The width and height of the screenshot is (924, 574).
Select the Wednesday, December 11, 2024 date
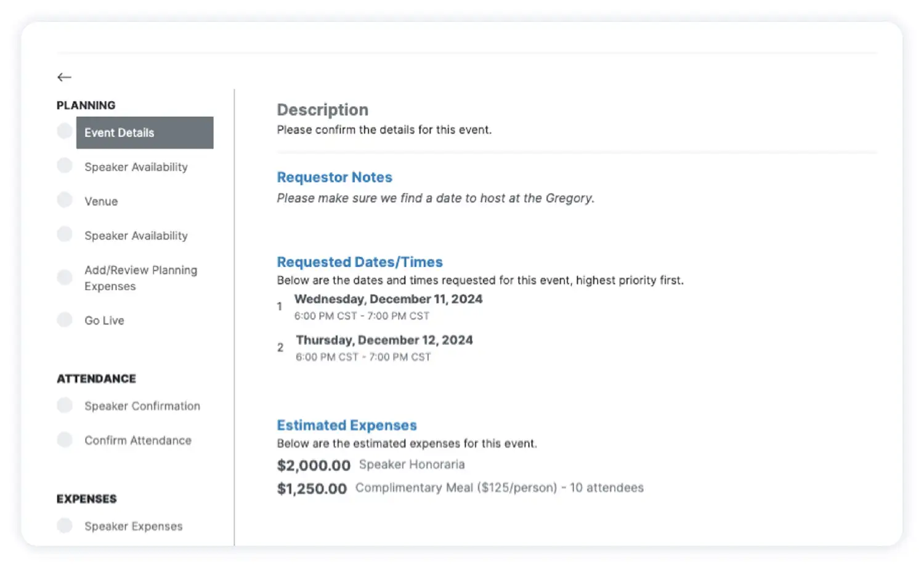coord(388,299)
